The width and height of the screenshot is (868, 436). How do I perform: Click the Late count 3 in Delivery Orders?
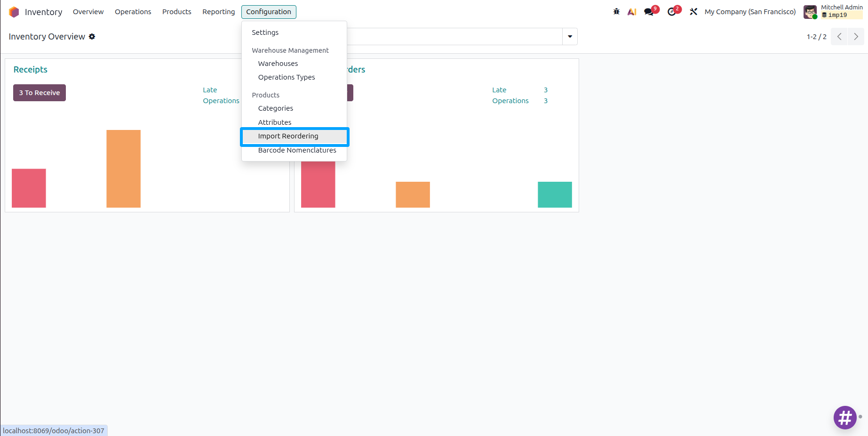tap(546, 90)
